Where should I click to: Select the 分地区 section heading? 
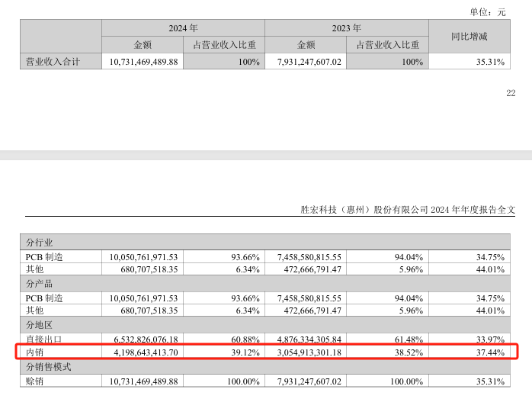(40, 325)
